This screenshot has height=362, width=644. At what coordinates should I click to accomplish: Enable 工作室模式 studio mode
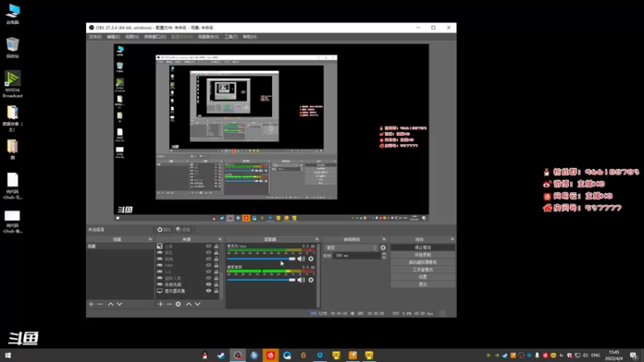423,269
